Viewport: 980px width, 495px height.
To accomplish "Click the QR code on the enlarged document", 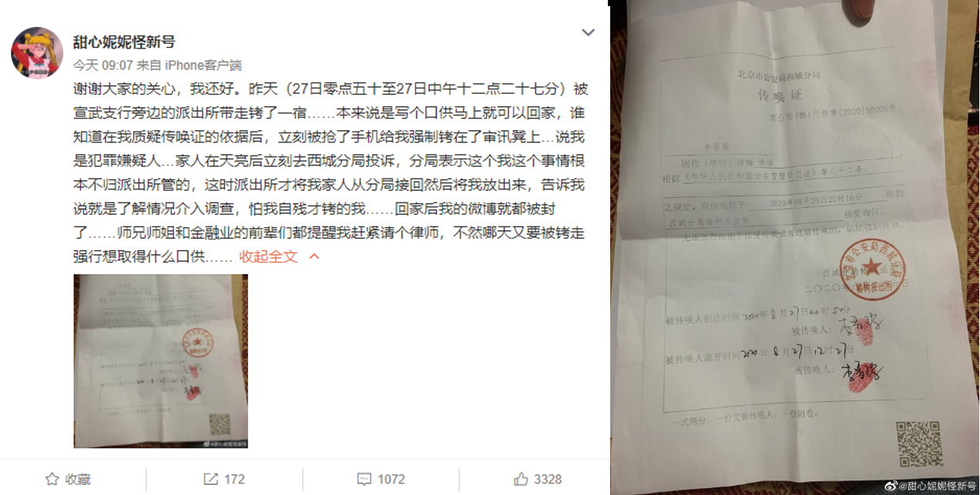I will (919, 446).
